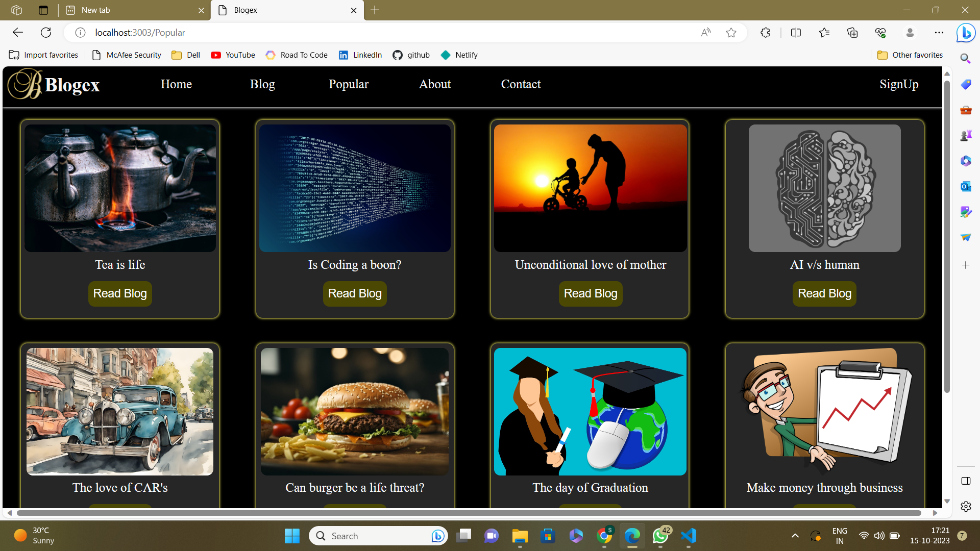Open Edge Settings and more menu
980x551 pixels.
coord(939,33)
